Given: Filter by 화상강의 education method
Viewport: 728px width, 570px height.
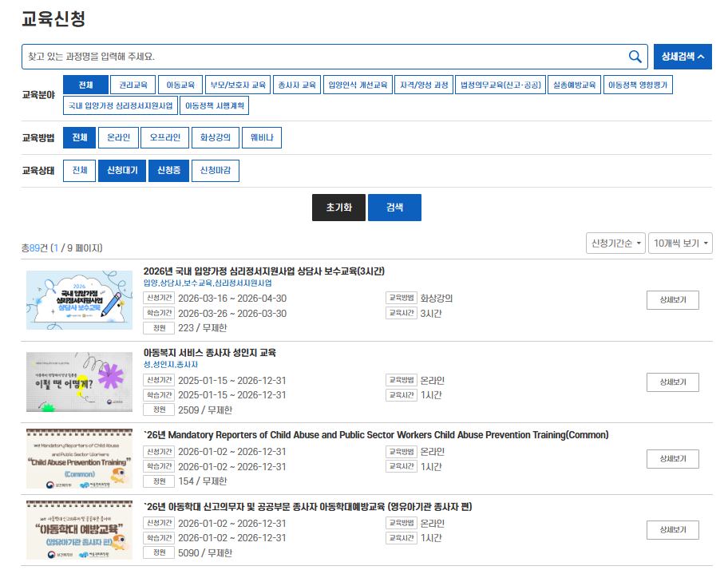Looking at the screenshot, I should point(216,137).
